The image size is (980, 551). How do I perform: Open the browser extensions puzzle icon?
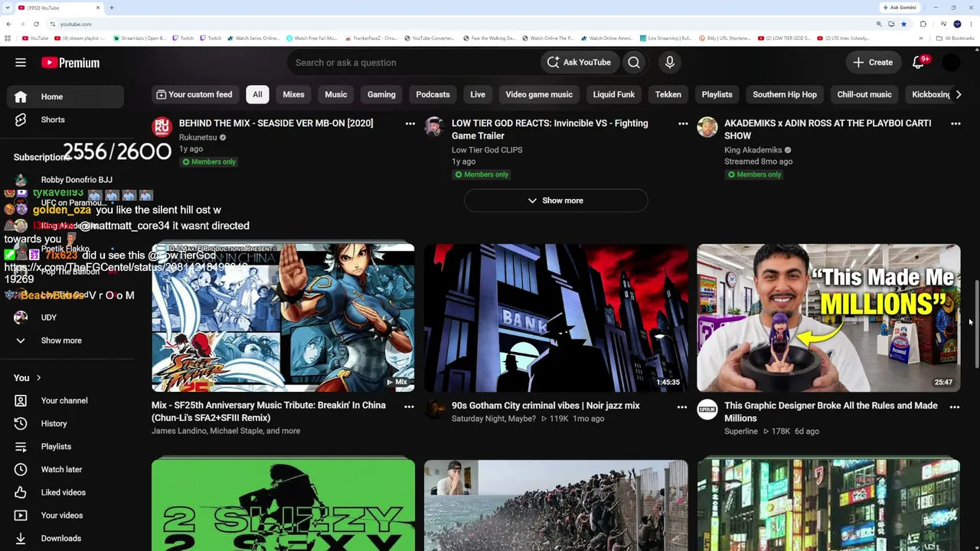click(923, 24)
